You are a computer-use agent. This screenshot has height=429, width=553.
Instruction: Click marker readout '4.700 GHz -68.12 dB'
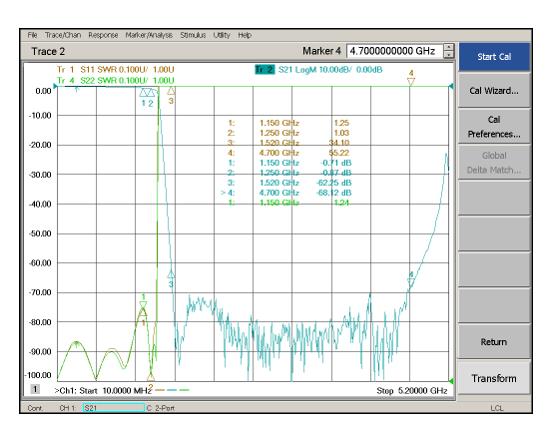coord(287,193)
